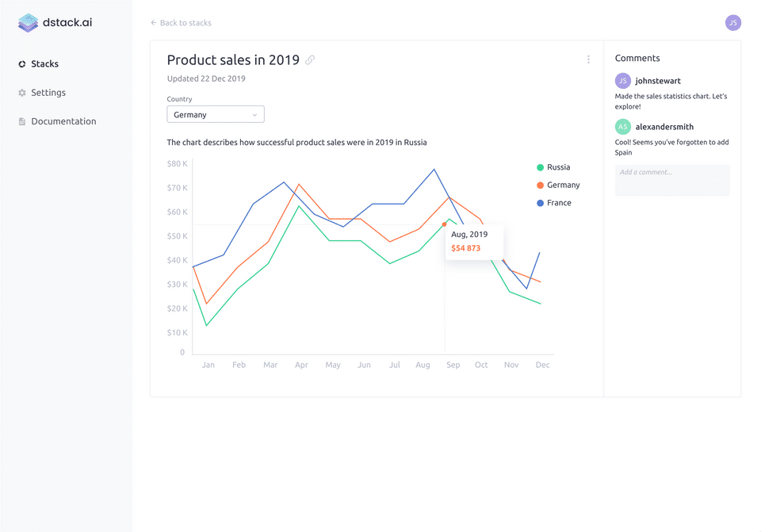Focus the Add a comment field
761x532 pixels.
point(672,181)
